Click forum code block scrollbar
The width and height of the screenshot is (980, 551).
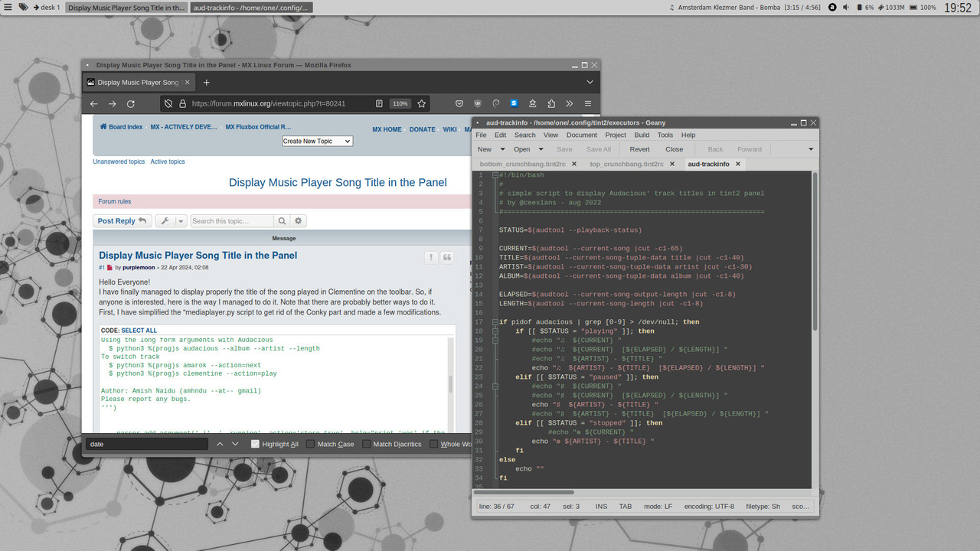(451, 384)
